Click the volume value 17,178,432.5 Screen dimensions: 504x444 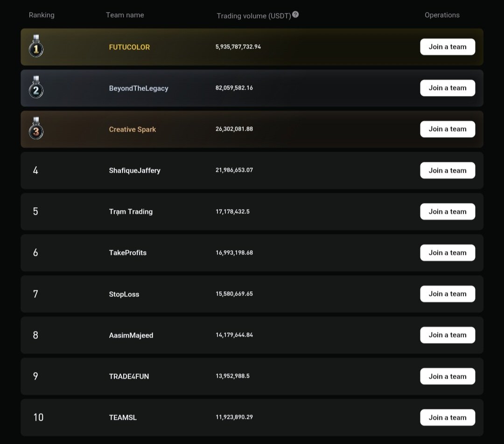232,211
